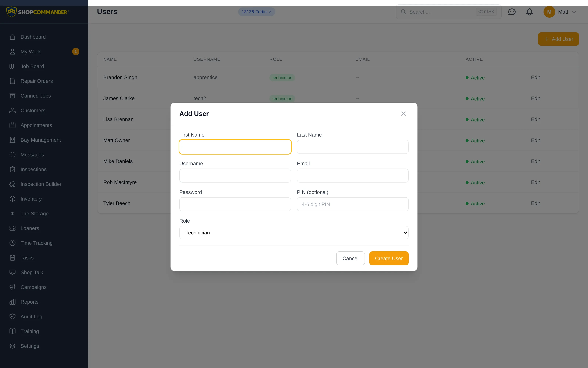Screen dimensions: 588x368
Task: Click the Audit Log shield icon
Action: 12,317
